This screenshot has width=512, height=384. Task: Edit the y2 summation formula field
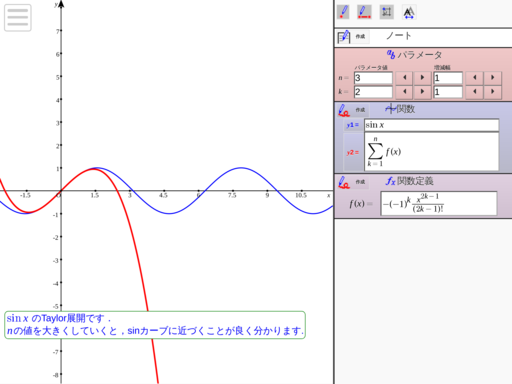click(431, 152)
